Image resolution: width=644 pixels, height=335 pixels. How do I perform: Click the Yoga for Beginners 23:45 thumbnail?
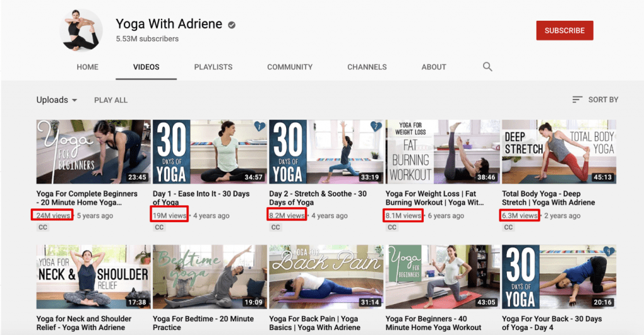pos(93,152)
